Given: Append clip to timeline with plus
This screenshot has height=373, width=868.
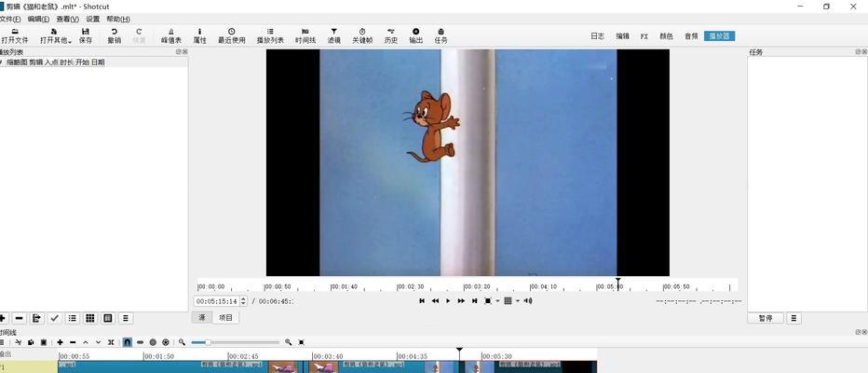Looking at the screenshot, I should click(x=60, y=342).
